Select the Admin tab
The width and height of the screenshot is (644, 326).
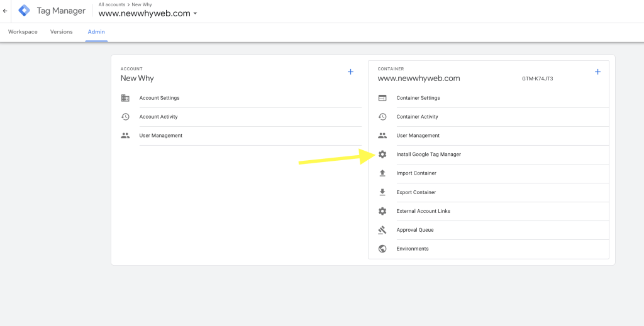96,32
